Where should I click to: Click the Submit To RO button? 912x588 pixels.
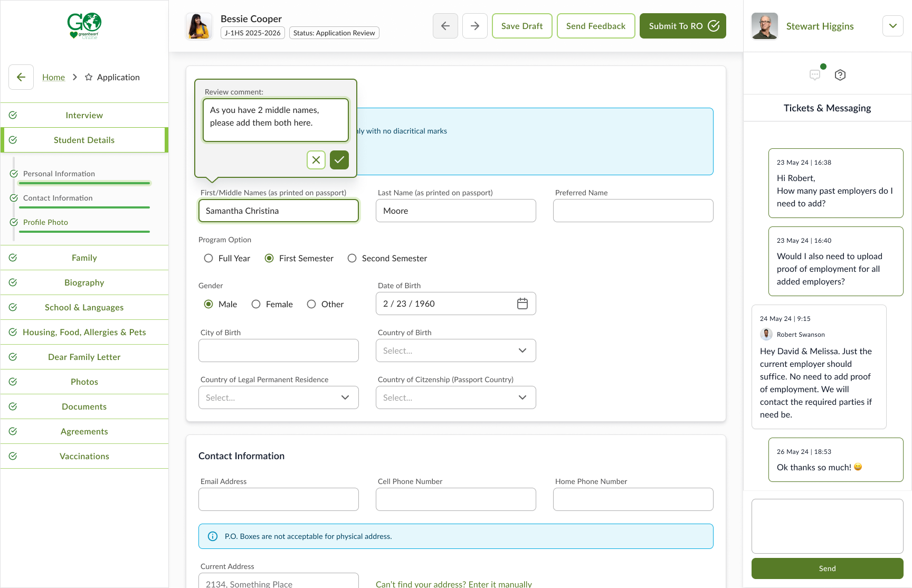[x=682, y=26]
